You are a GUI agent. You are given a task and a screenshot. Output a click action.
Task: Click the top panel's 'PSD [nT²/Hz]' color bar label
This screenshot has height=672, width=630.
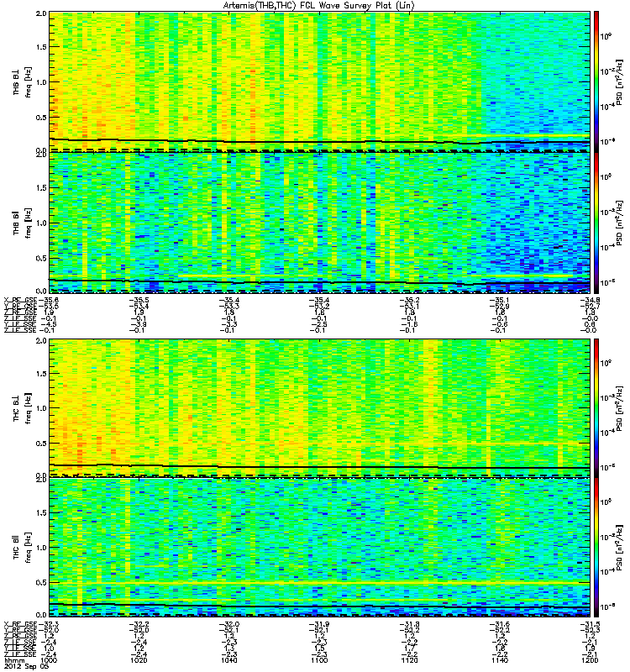[619, 82]
